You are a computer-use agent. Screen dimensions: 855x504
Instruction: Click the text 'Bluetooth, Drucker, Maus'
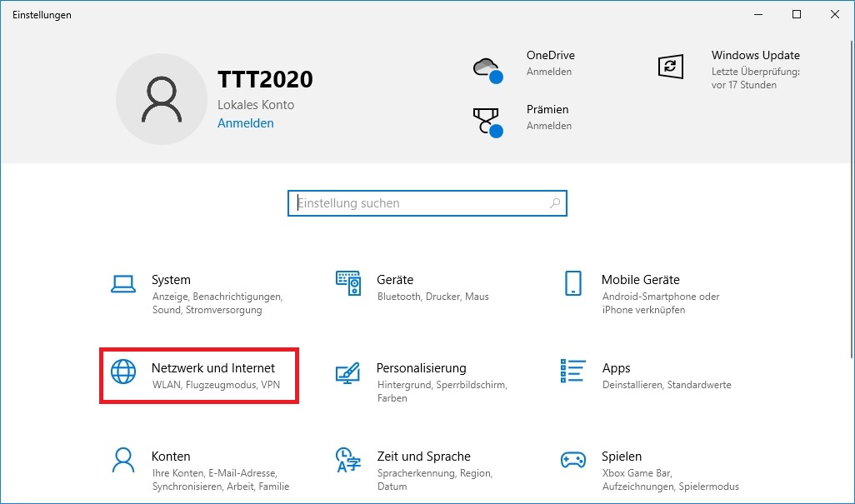(x=433, y=297)
